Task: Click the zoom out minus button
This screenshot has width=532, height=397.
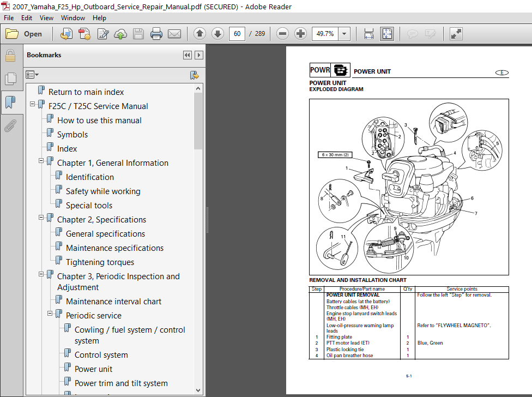Action: click(x=282, y=34)
